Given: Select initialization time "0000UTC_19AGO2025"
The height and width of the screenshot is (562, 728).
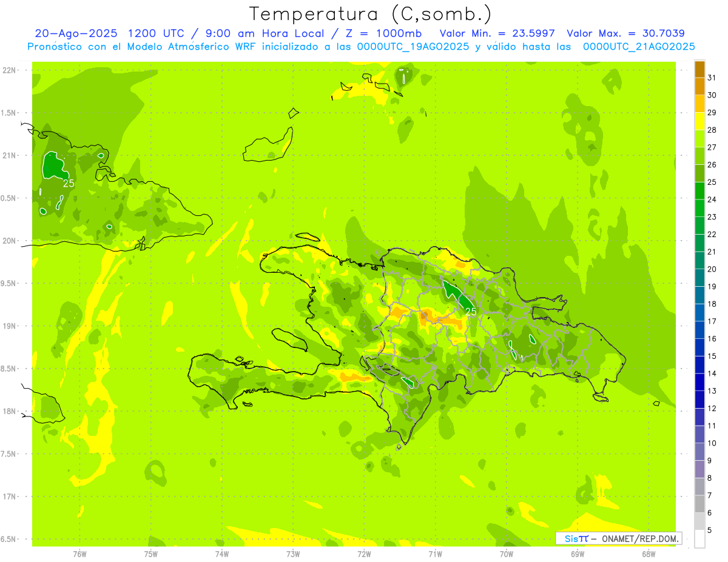Looking at the screenshot, I should click(413, 47).
